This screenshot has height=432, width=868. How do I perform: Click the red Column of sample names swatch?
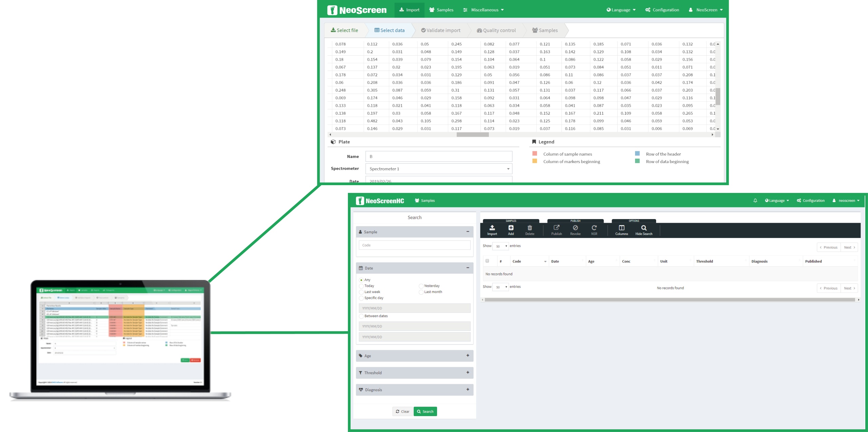coord(535,154)
